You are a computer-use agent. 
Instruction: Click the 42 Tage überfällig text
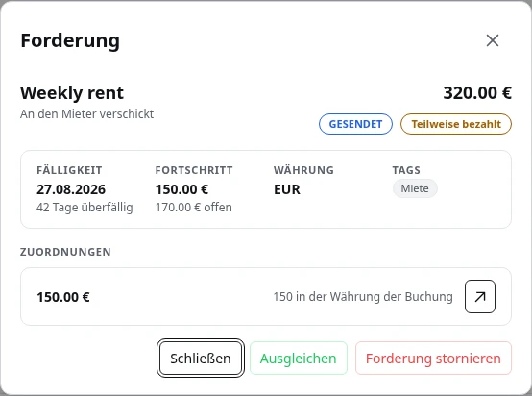[x=85, y=208]
